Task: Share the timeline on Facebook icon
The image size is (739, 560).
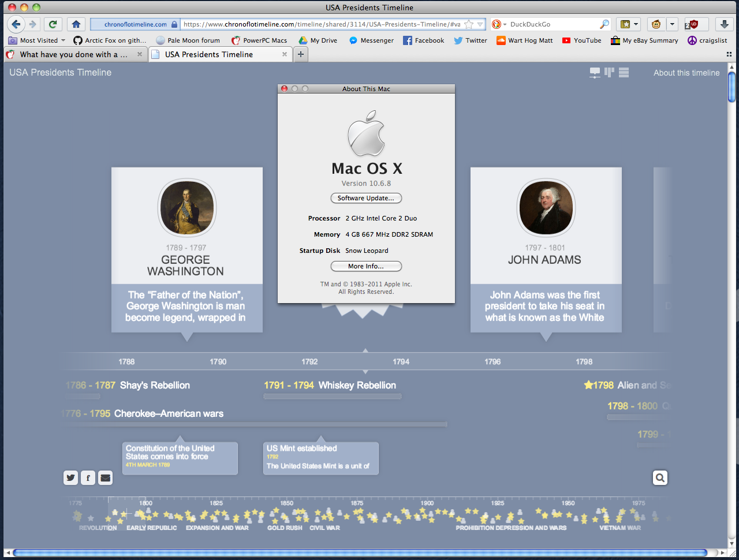Action: (x=88, y=477)
